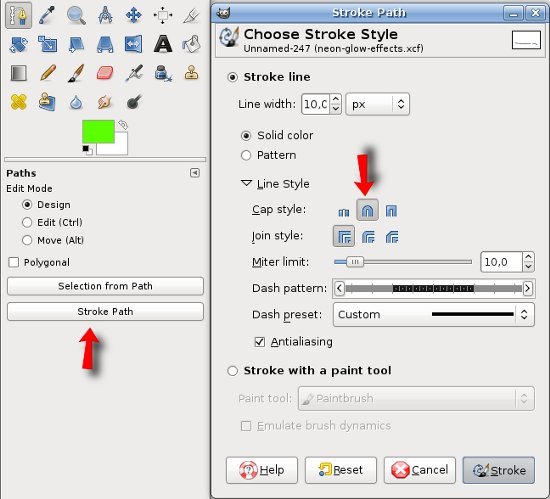The width and height of the screenshot is (550, 499).
Task: Select the Pattern option
Action: pos(246,155)
